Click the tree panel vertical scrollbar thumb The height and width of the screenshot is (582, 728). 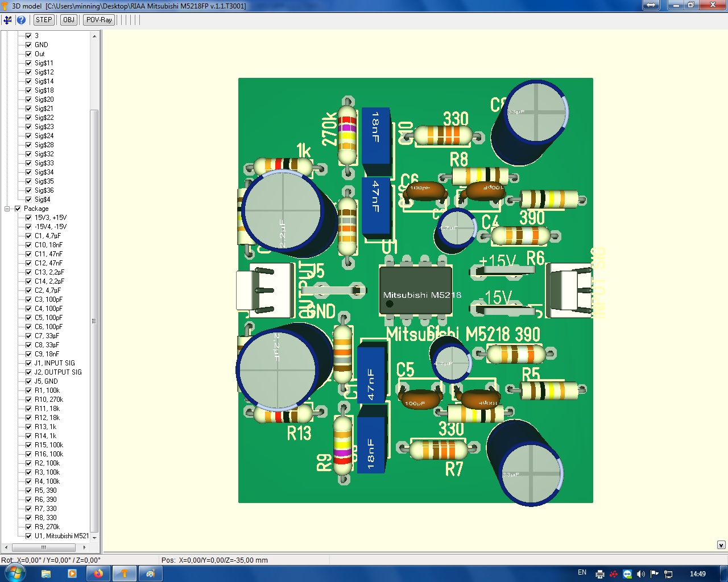tap(94, 321)
